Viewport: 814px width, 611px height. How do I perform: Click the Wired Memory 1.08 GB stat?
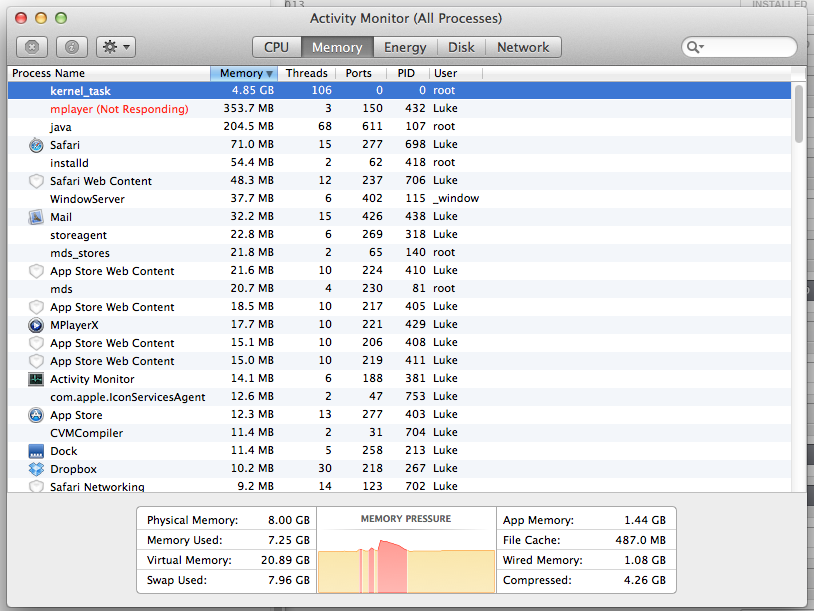click(585, 560)
